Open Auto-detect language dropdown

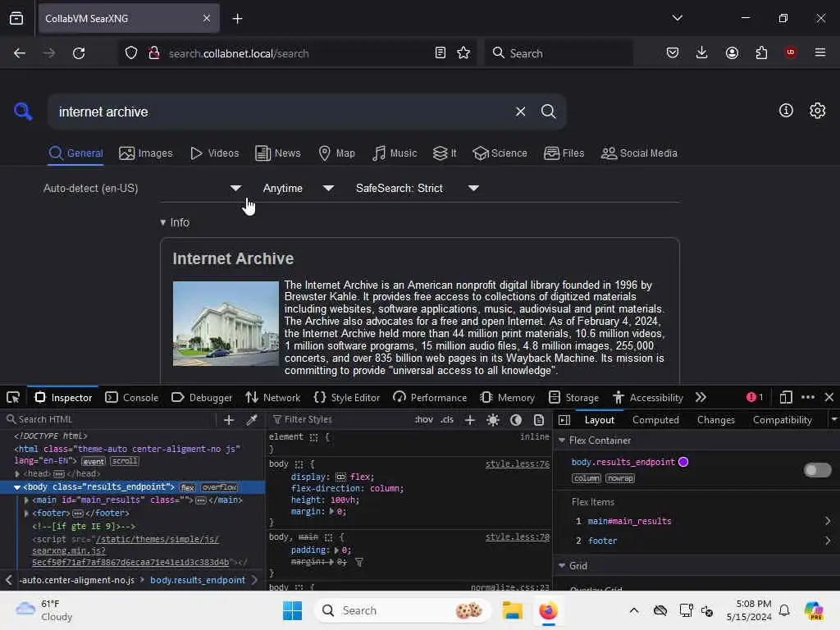(142, 188)
